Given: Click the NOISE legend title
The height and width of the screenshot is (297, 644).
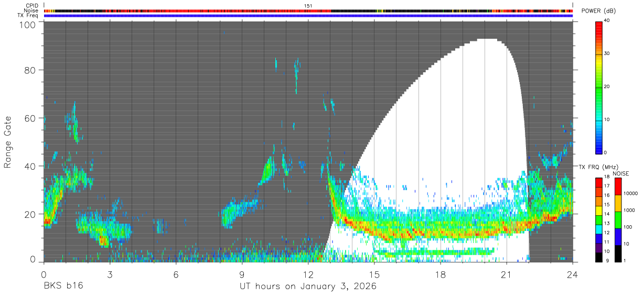Looking at the screenshot, I should (621, 173).
